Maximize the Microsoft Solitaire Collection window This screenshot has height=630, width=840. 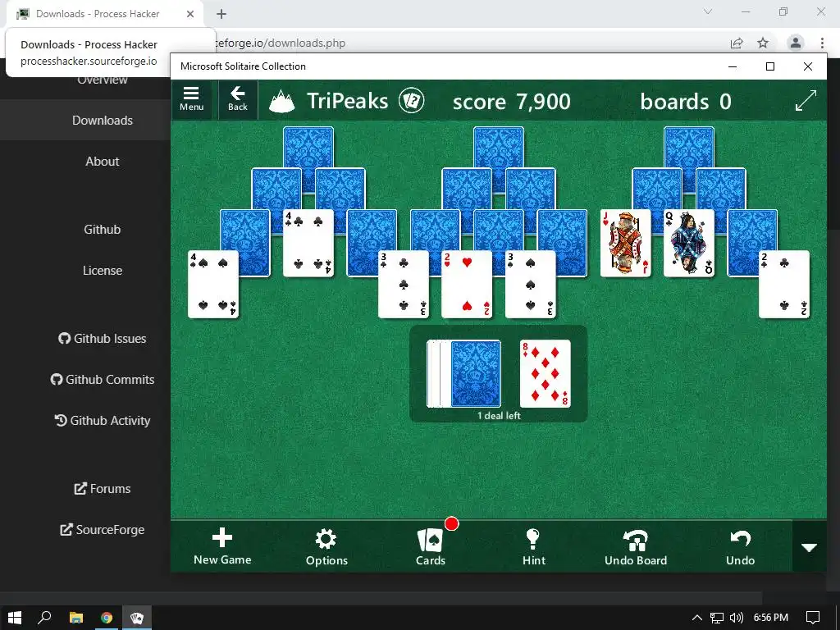click(x=770, y=66)
